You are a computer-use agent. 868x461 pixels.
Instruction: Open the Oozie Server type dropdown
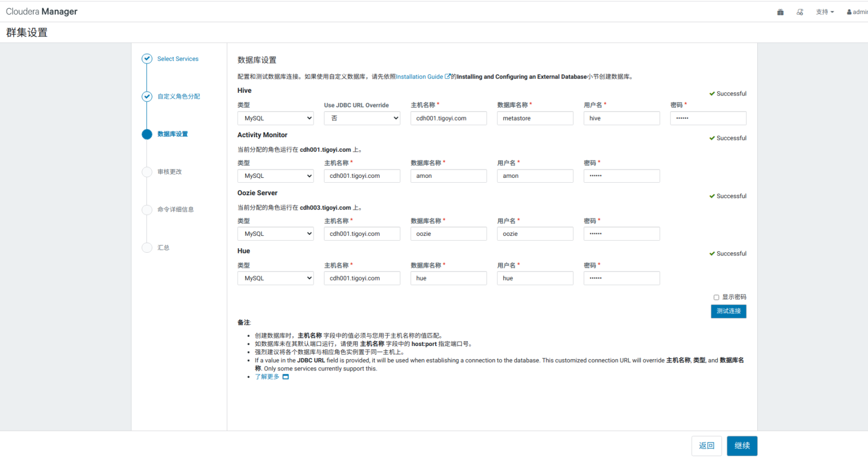point(276,234)
